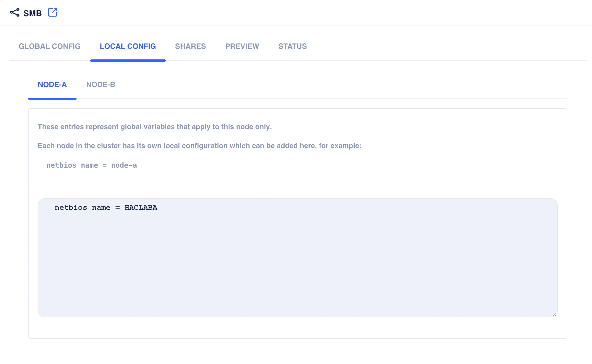Click the global variables description text
The height and width of the screenshot is (364, 592).
tap(155, 126)
